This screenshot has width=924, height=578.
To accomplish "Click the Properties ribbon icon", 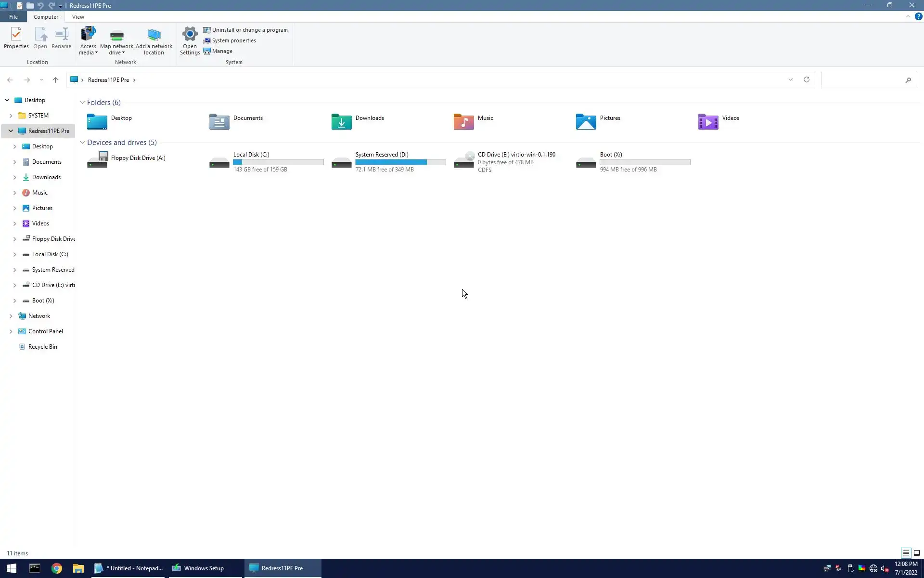I will 16,38.
